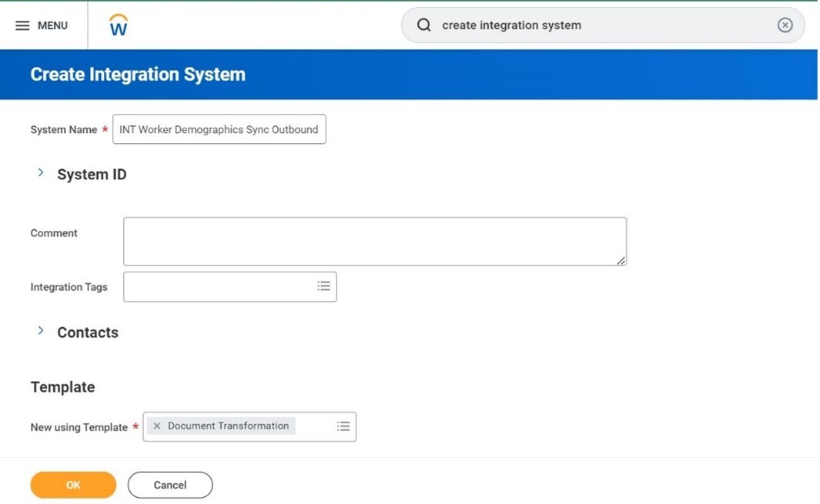Click into the Comment text area
Viewport: 820px width, 504px height.
(x=374, y=241)
